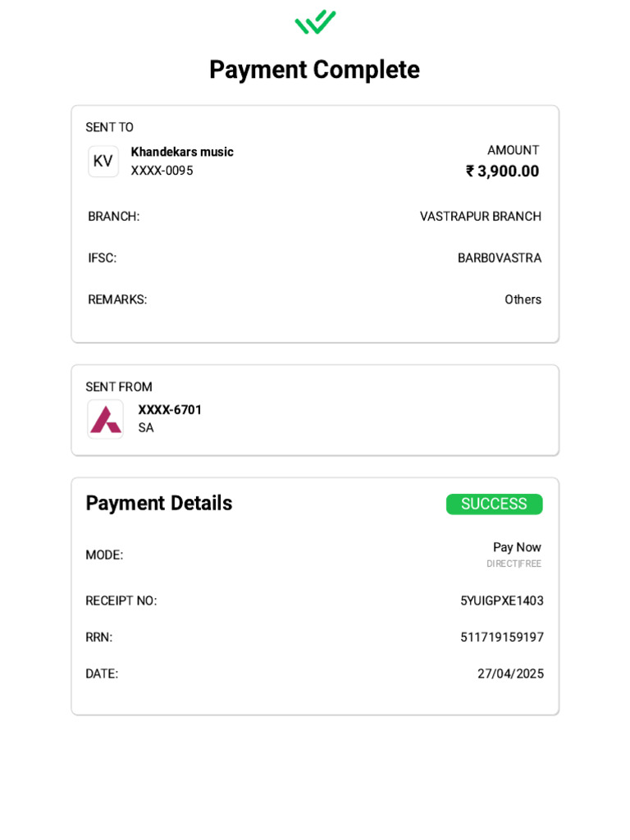The width and height of the screenshot is (630, 840).
Task: Select recipient name Khandekars music
Action: click(182, 152)
